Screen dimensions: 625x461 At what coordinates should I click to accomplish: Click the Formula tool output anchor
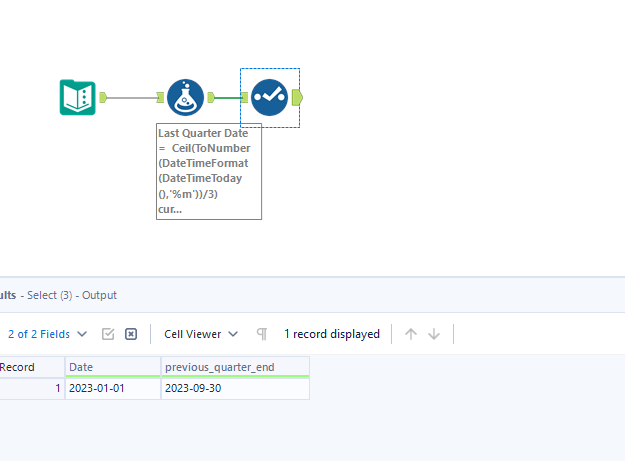click(211, 98)
